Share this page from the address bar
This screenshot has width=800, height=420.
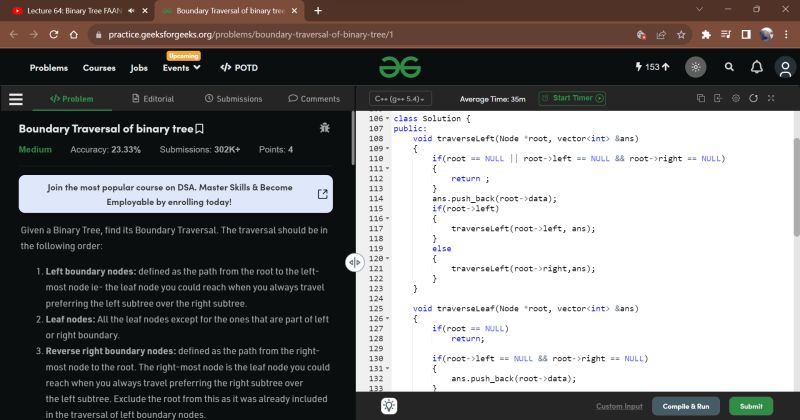[x=661, y=35]
